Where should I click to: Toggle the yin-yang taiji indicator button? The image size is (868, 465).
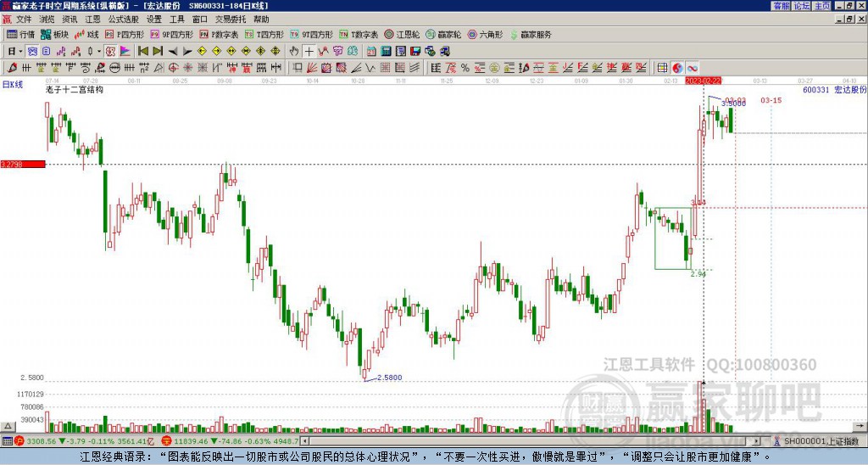[x=677, y=68]
